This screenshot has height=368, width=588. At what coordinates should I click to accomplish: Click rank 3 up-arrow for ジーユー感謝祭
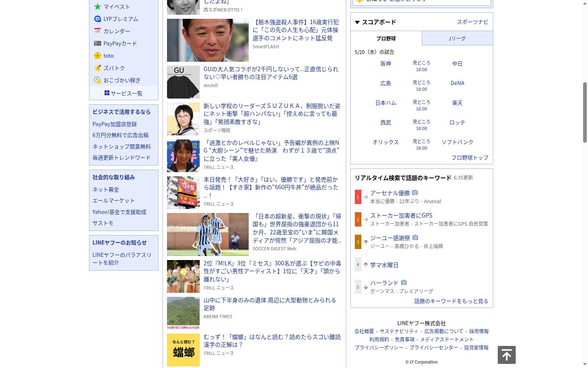[x=366, y=242]
